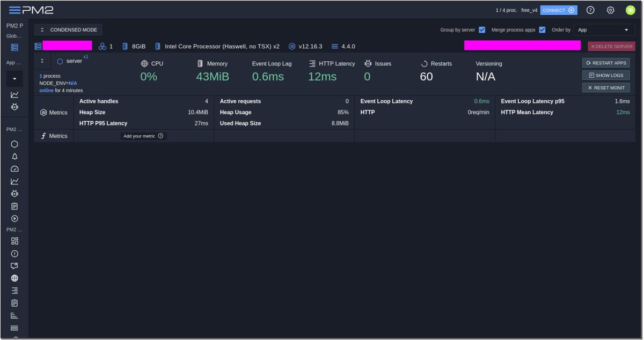The height and width of the screenshot is (340, 644).
Task: Open the Order by App dropdown
Action: pos(604,30)
